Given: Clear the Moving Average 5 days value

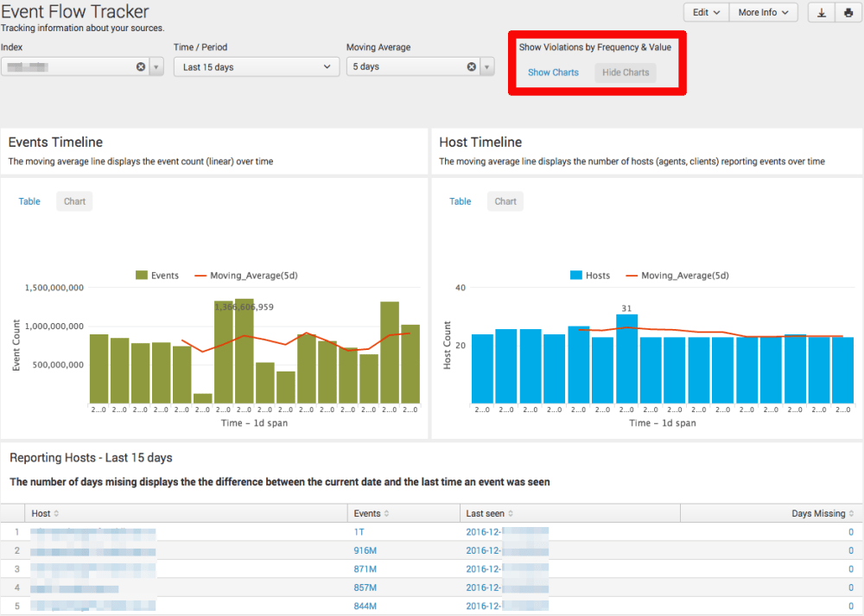Looking at the screenshot, I should (472, 67).
